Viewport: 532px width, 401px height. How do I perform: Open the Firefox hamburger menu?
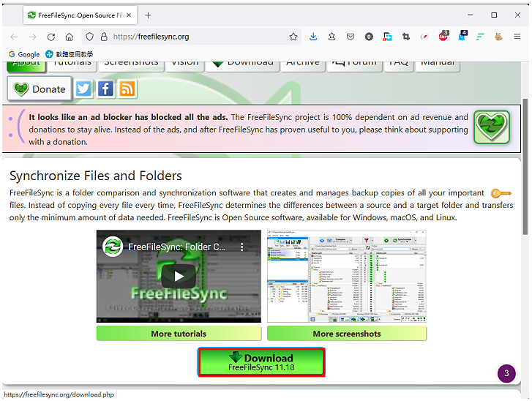[x=517, y=37]
